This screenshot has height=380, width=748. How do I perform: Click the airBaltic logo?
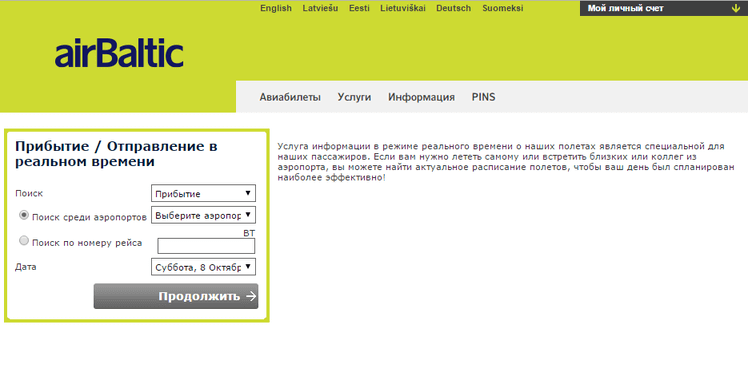click(119, 53)
